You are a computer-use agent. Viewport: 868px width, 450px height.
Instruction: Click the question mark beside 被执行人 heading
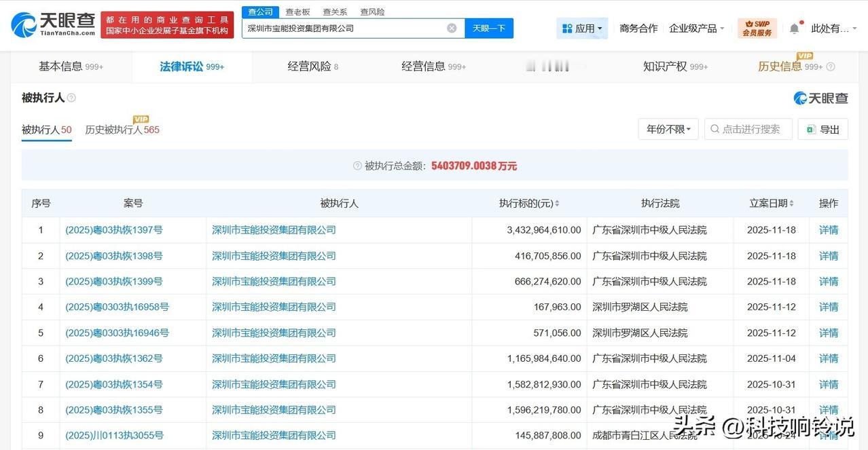click(71, 98)
